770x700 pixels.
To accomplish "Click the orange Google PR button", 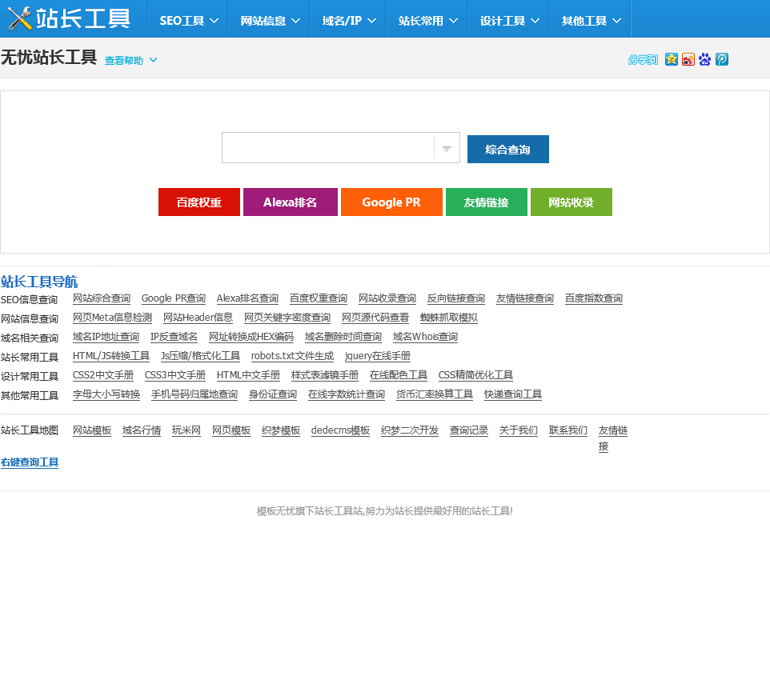I will [x=391, y=202].
